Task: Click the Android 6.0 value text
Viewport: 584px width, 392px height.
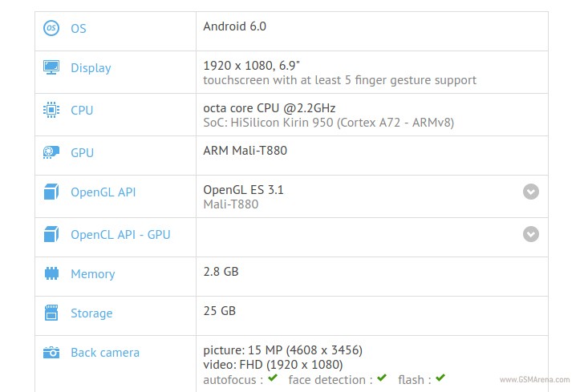Action: pos(234,26)
